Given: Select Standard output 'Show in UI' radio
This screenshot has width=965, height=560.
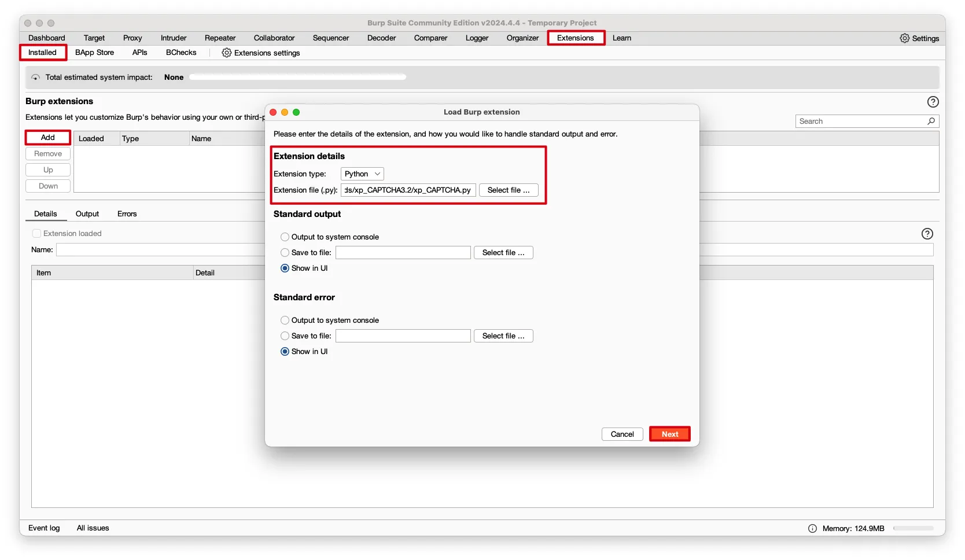Looking at the screenshot, I should (x=285, y=268).
